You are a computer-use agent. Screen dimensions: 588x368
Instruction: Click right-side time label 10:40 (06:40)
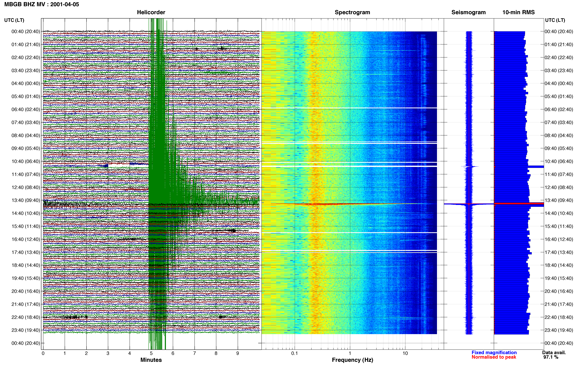[559, 161]
